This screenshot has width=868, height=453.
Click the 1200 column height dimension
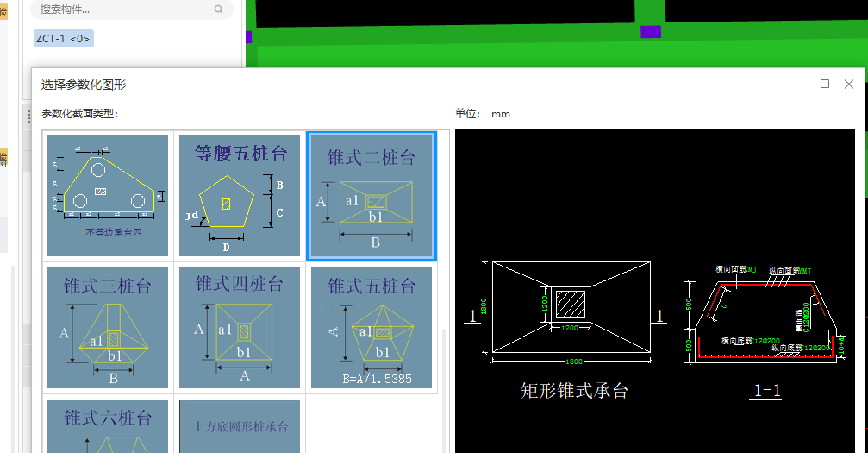click(545, 303)
